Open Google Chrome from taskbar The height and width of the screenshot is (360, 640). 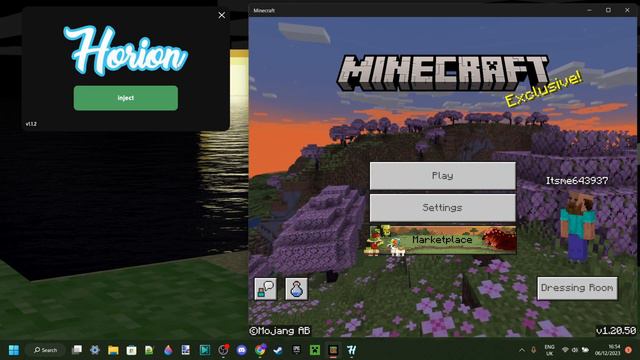[x=260, y=350]
